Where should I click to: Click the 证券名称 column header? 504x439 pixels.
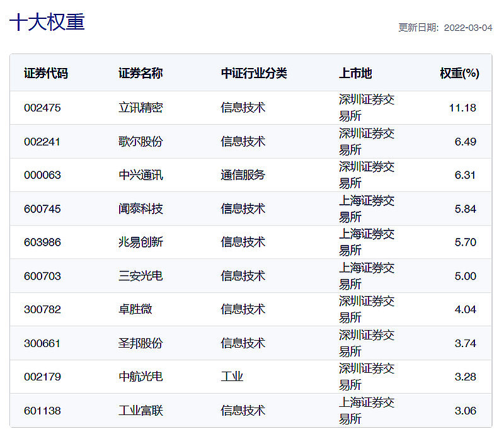point(140,73)
